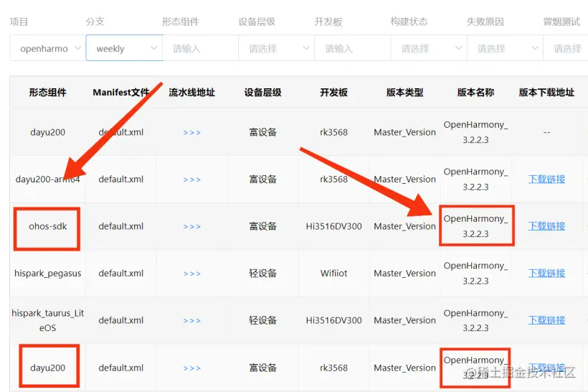Open the 项目 dropdown showing openharmo
This screenshot has height=392, width=588.
pos(48,48)
